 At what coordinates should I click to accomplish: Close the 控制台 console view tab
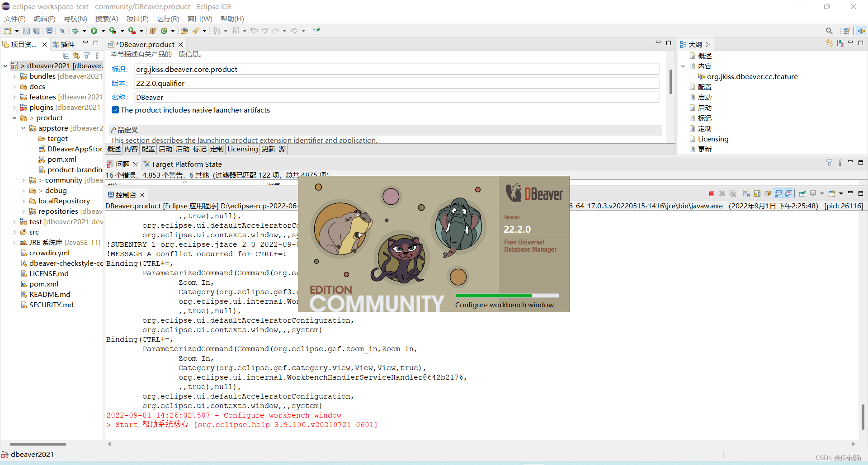pos(142,195)
